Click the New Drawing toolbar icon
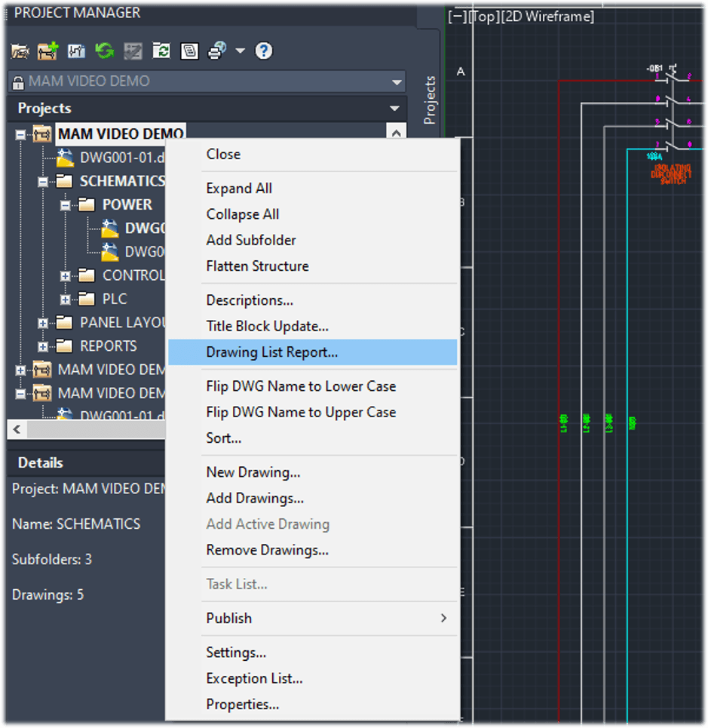 (77, 51)
